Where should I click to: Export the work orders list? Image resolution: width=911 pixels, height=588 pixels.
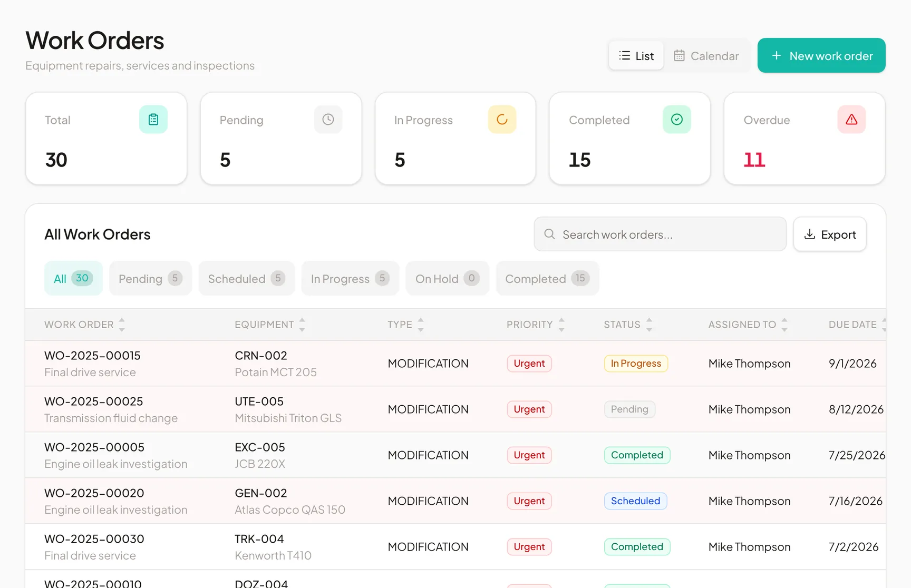(830, 234)
